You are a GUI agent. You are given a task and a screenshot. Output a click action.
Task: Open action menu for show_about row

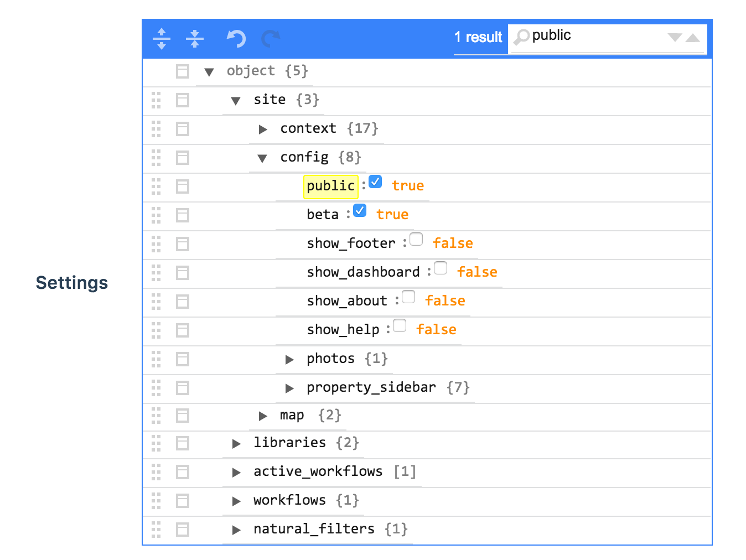coord(183,302)
